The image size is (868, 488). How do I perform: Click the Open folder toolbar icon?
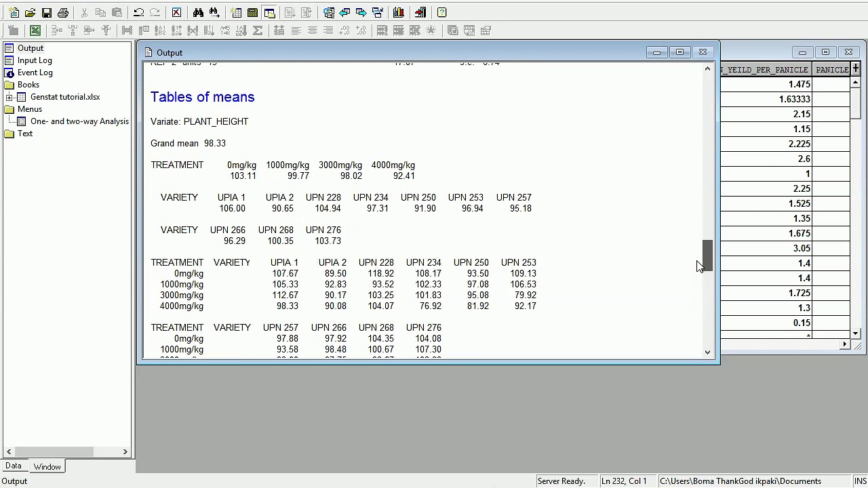tap(30, 12)
